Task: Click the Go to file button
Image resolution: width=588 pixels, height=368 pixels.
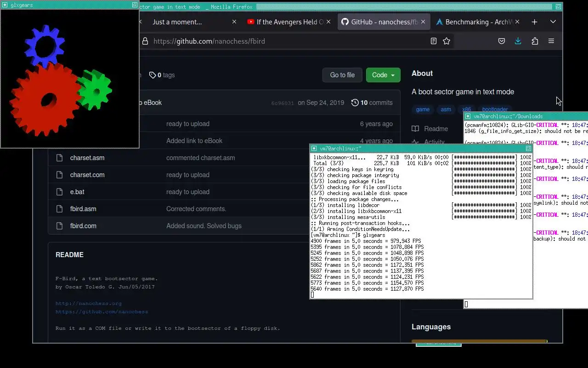Action: pos(342,75)
